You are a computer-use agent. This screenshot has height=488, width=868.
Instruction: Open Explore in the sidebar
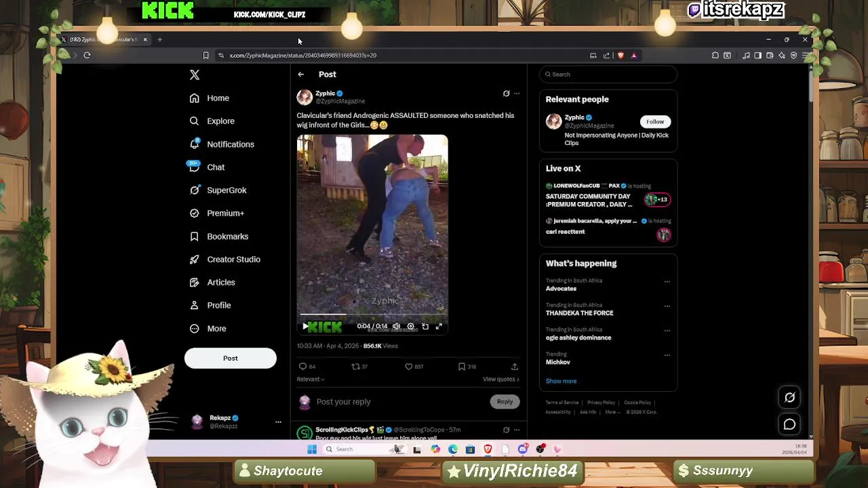(212, 121)
